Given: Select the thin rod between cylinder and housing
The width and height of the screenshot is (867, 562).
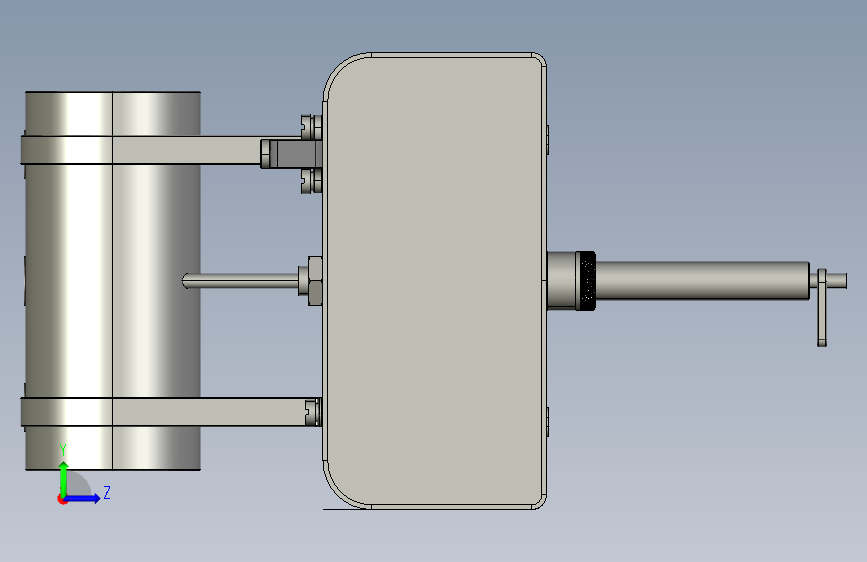Looking at the screenshot, I should (241, 281).
